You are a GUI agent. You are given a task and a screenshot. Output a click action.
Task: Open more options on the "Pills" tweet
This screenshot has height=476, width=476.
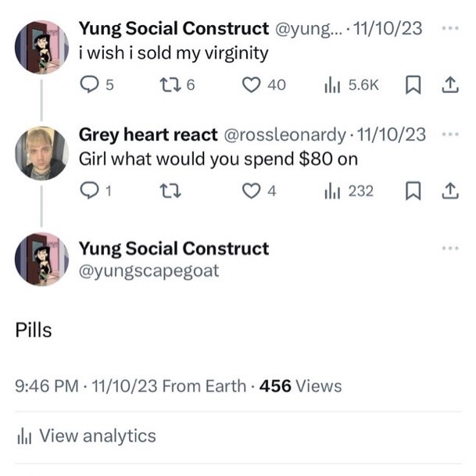[449, 249]
